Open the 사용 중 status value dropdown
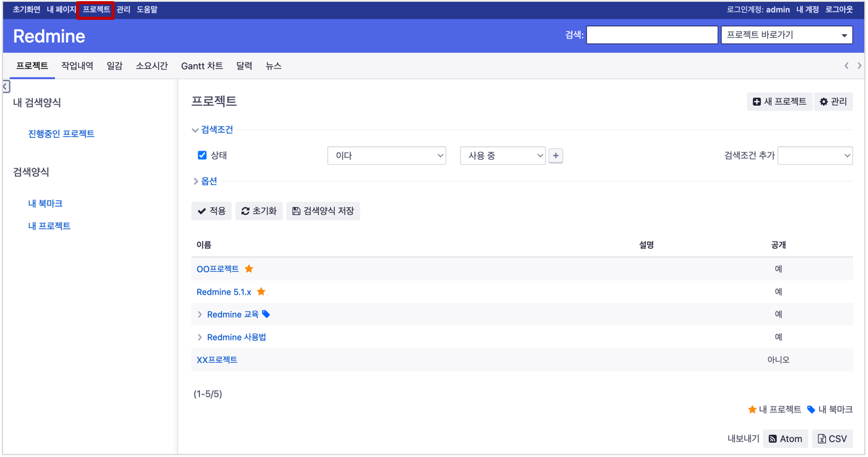 click(503, 155)
